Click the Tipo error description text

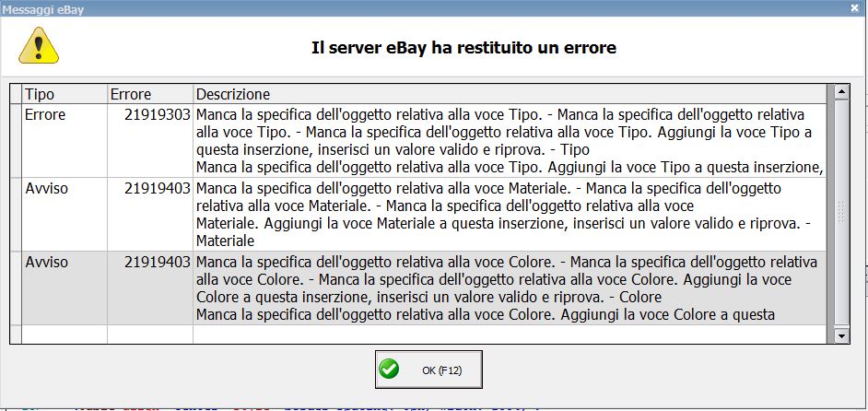click(510, 141)
